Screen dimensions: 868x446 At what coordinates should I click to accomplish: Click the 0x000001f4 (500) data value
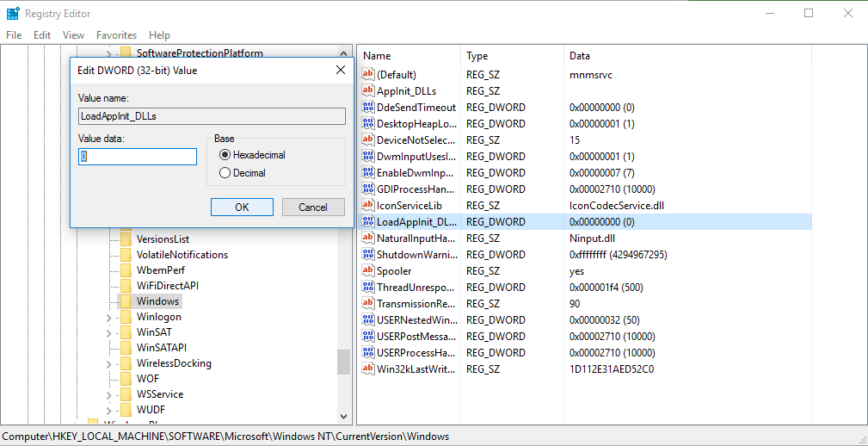coord(606,288)
